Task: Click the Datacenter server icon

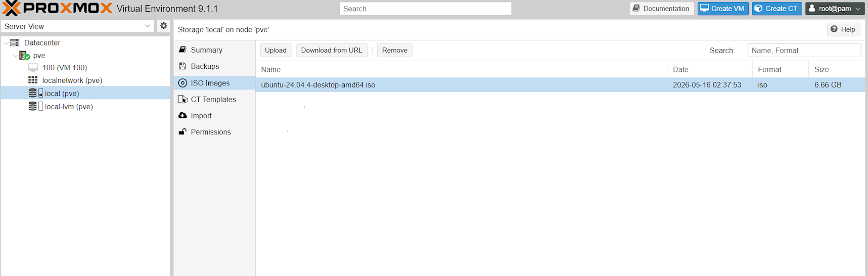Action: pyautogui.click(x=15, y=42)
